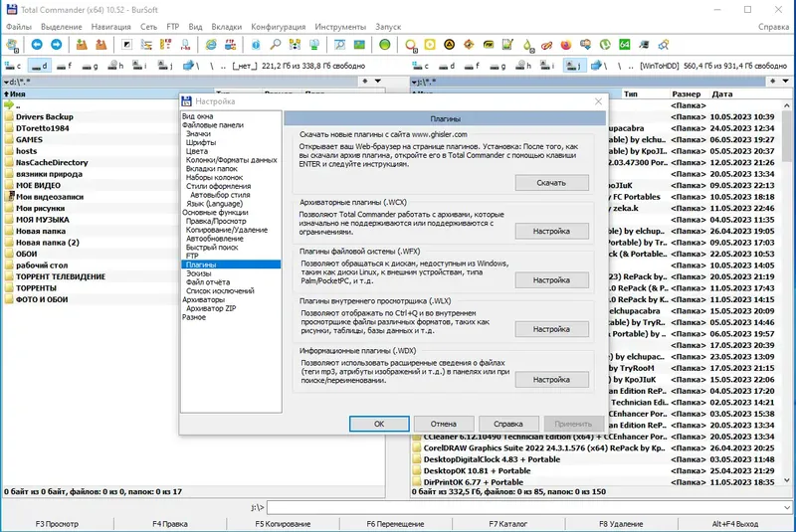
Task: Select Архиватор ZIP in settings list
Action: (x=211, y=308)
